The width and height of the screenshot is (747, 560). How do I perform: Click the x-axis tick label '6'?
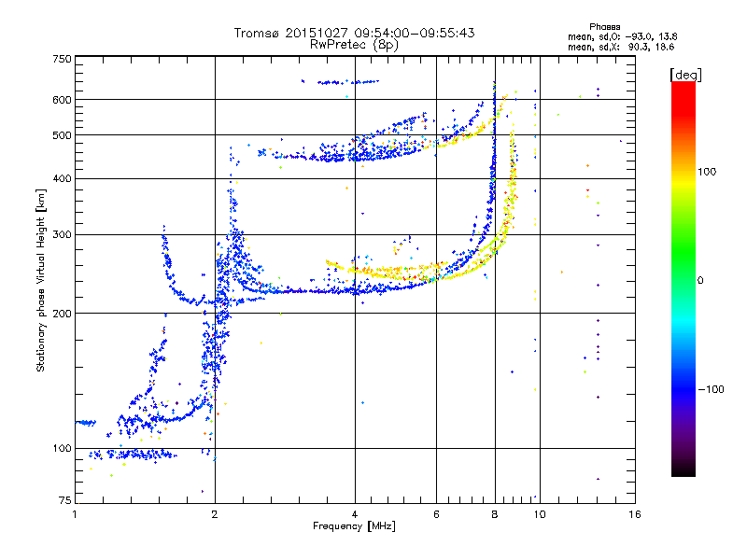(x=436, y=514)
